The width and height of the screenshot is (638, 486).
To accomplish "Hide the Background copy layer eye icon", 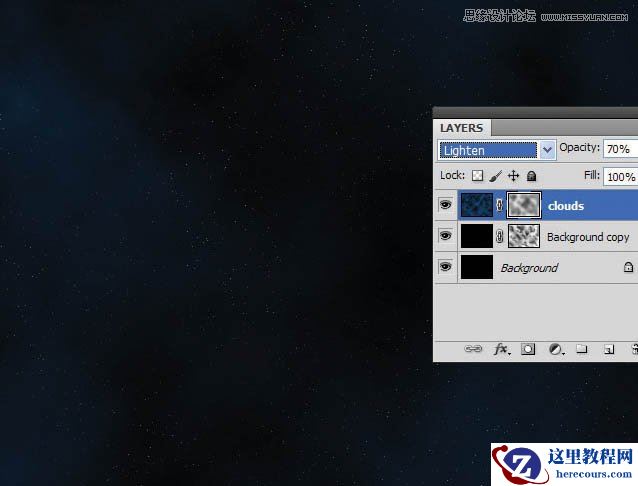I will click(x=446, y=235).
